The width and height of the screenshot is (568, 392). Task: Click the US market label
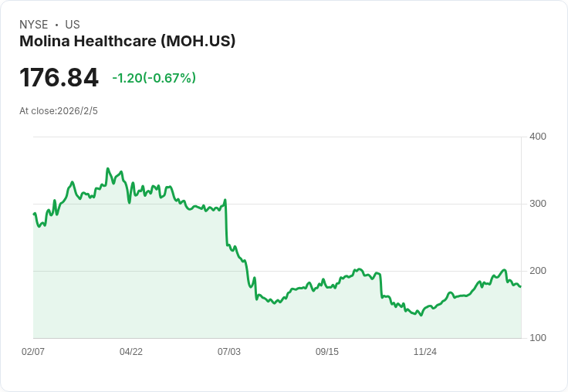click(x=73, y=25)
